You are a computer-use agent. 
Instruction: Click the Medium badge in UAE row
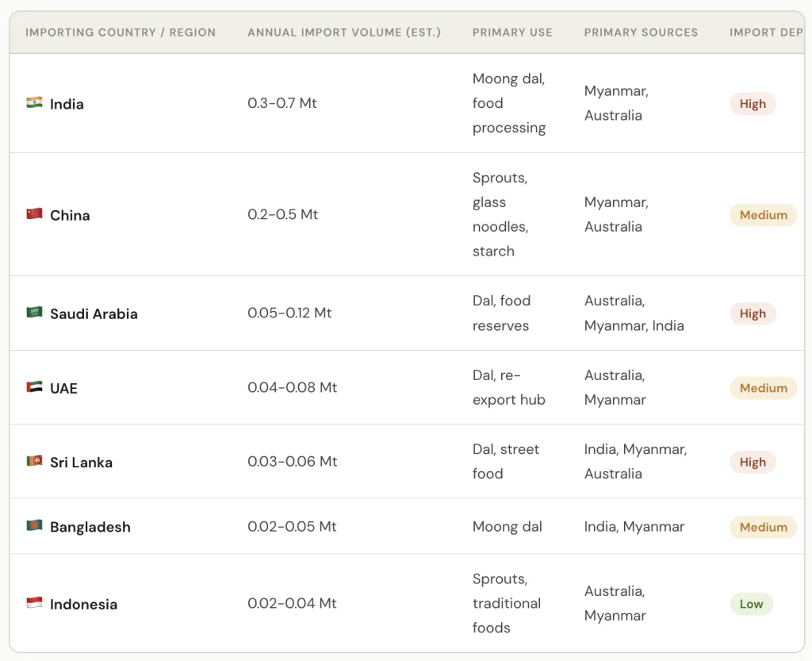pyautogui.click(x=764, y=388)
